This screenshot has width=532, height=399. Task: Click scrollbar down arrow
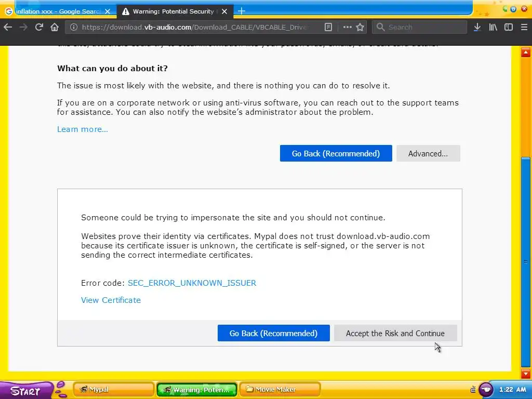[x=526, y=374]
